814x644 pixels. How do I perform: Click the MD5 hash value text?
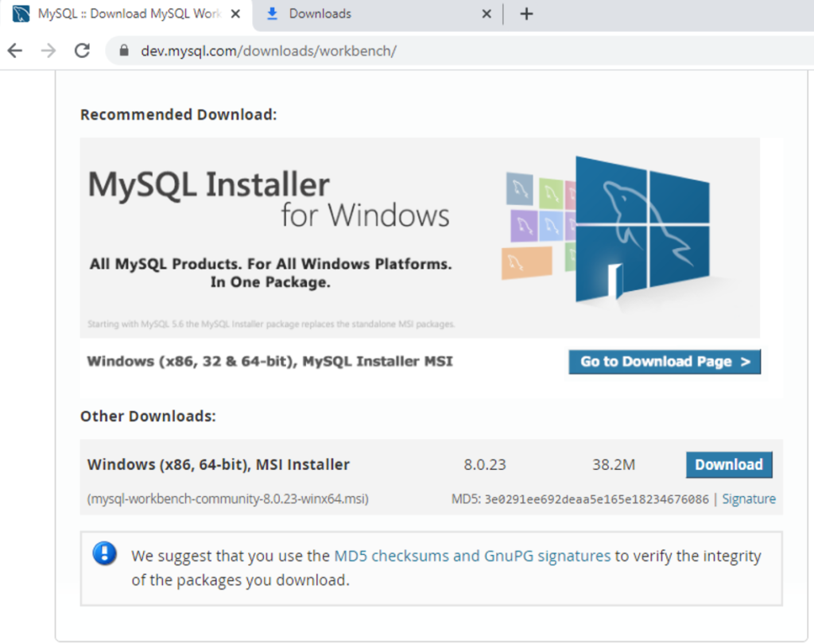(596, 499)
